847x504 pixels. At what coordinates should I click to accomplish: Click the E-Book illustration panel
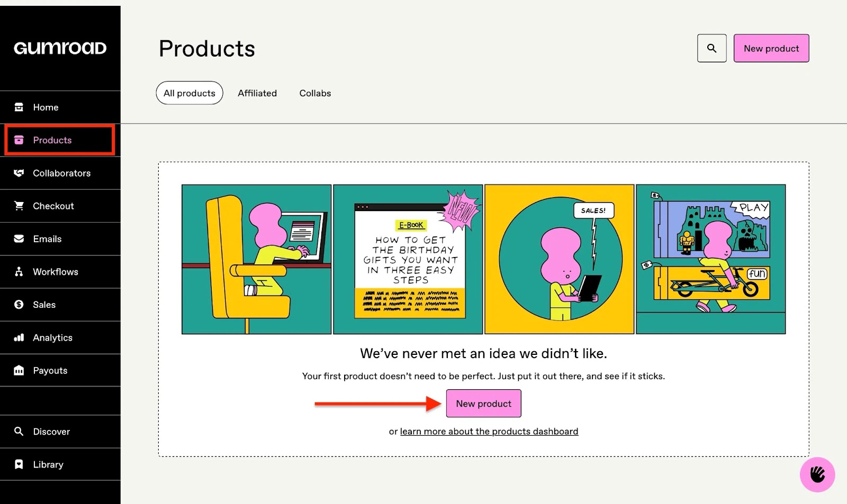pyautogui.click(x=408, y=259)
